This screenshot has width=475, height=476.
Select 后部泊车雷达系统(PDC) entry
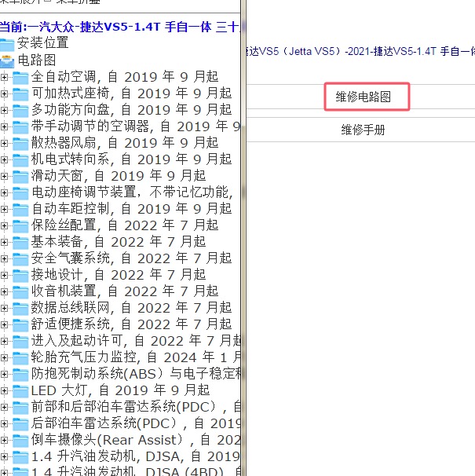[x=136, y=423]
